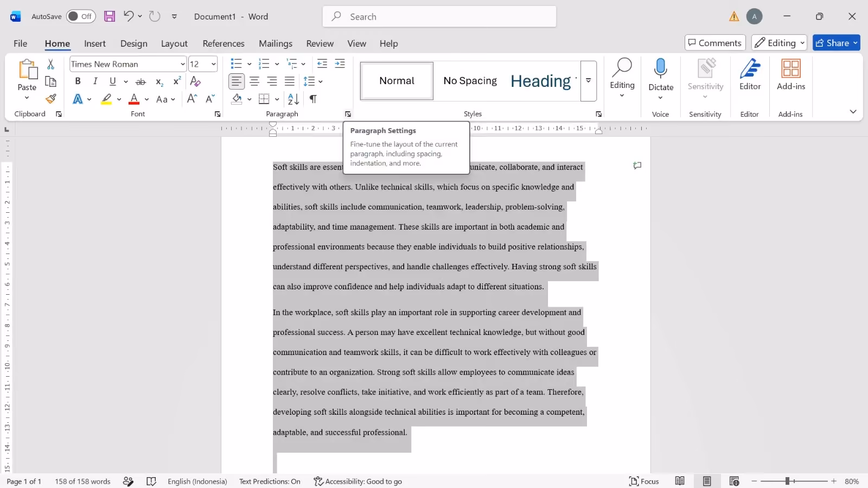Click the zoom slider handle

[x=787, y=481]
